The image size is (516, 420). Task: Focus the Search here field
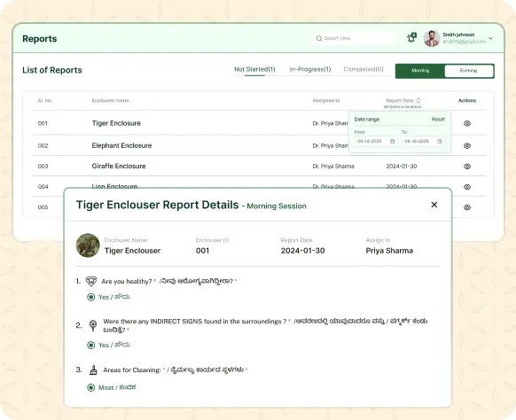(x=355, y=38)
